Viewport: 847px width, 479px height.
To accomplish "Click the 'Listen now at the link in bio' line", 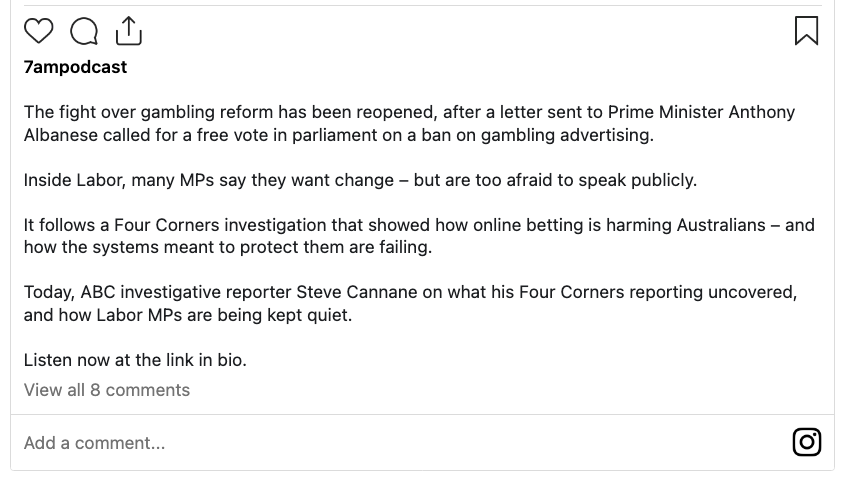I will click(x=135, y=360).
